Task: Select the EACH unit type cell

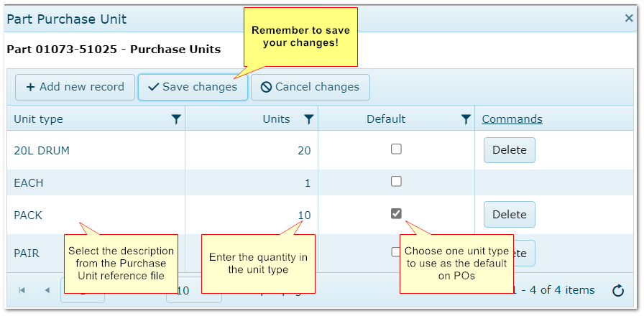Action: tap(29, 183)
